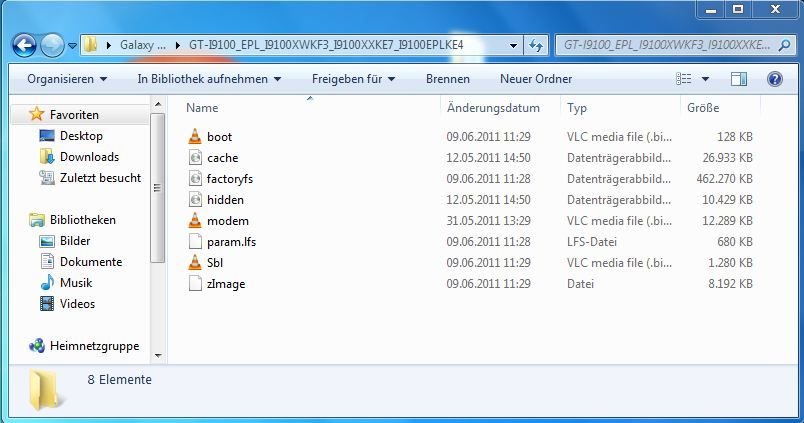Click the size 462.270 KB of factoryfs

pos(725,179)
